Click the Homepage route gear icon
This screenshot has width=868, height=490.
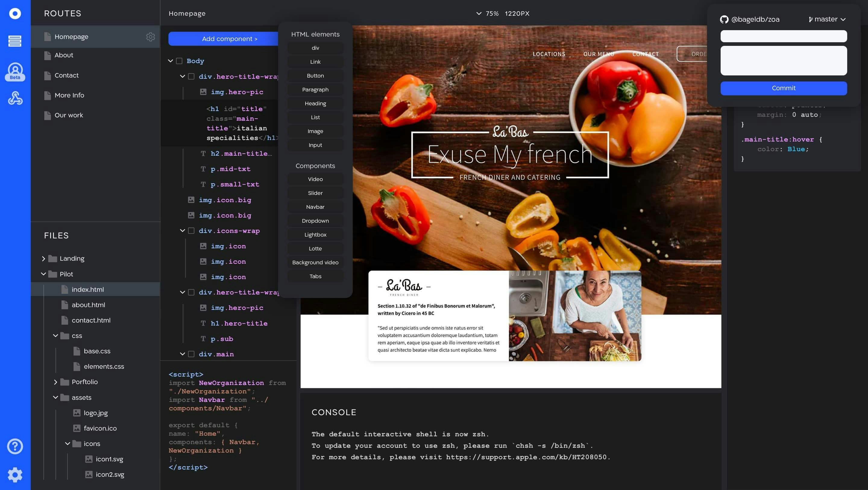[150, 37]
